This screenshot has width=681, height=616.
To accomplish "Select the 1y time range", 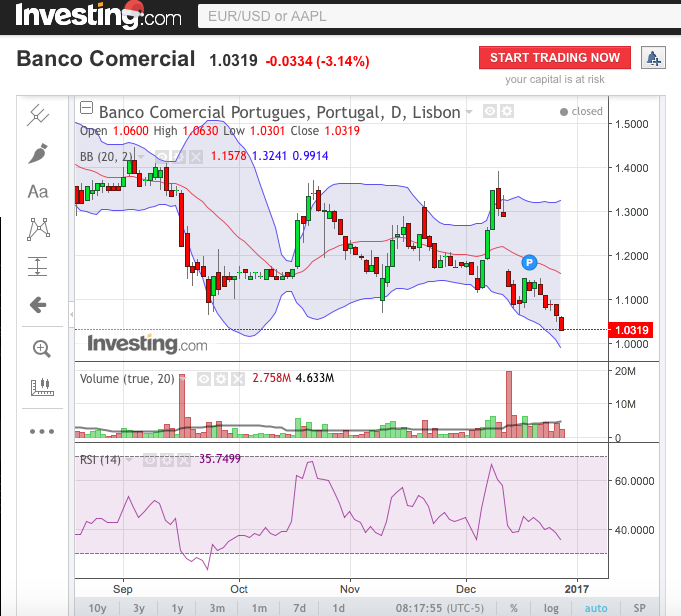I will 177,608.
